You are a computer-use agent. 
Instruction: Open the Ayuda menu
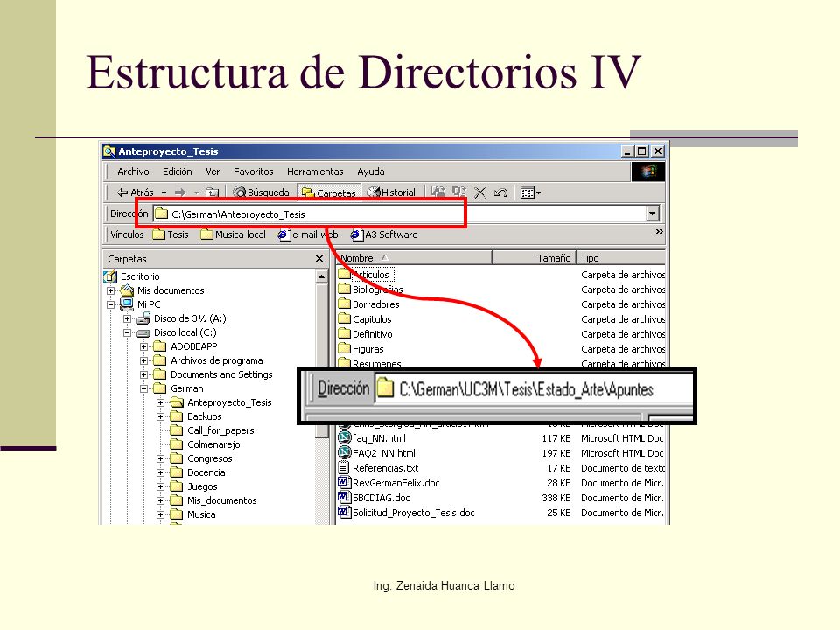coord(371,171)
